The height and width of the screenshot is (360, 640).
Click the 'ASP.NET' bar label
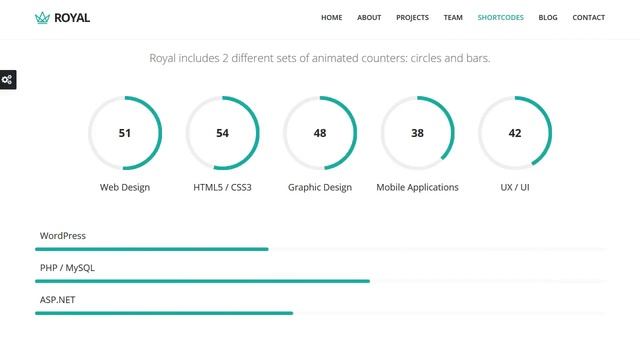tap(58, 300)
